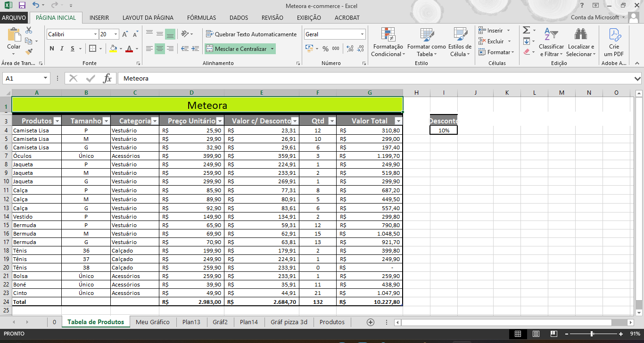Open the Categoria column filter dropdown
Image resolution: width=644 pixels, height=343 pixels.
point(154,121)
